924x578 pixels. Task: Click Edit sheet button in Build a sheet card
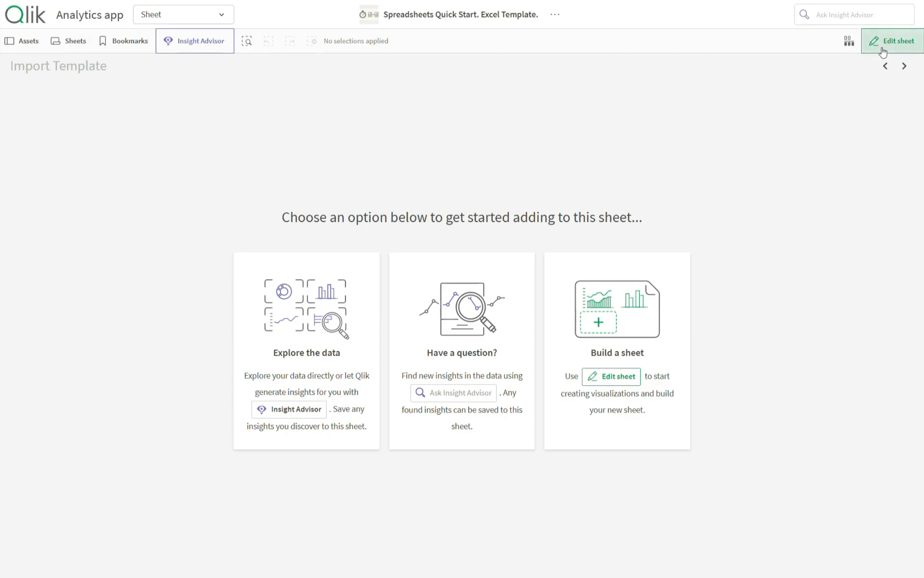coord(611,377)
